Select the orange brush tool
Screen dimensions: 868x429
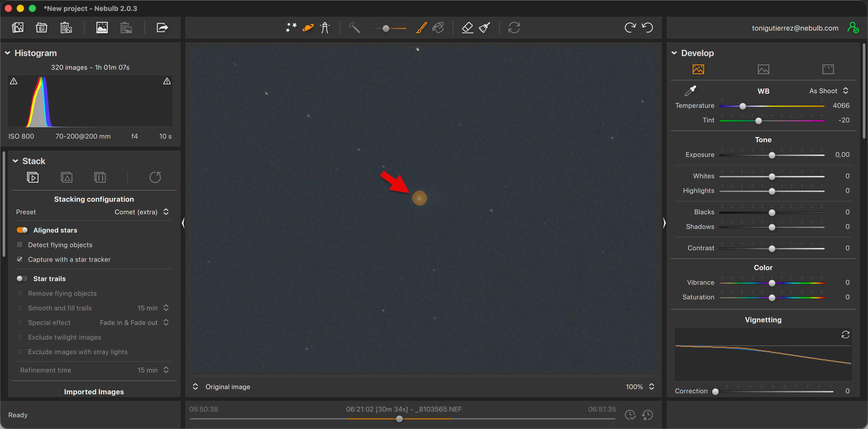point(421,28)
